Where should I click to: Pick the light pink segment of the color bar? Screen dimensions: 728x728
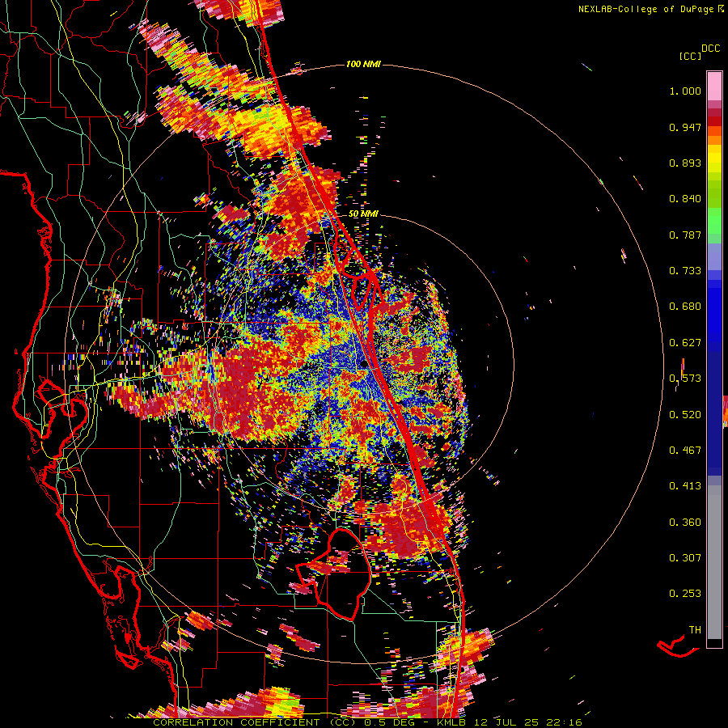(x=714, y=86)
